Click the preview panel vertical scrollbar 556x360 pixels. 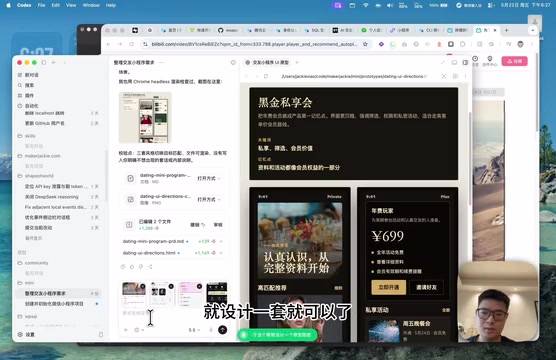pyautogui.click(x=470, y=159)
